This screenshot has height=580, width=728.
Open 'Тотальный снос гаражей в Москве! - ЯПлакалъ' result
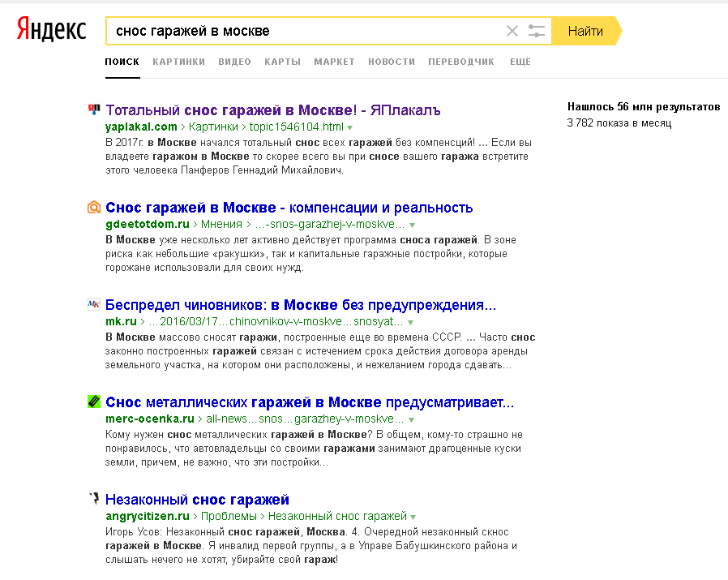[x=273, y=110]
